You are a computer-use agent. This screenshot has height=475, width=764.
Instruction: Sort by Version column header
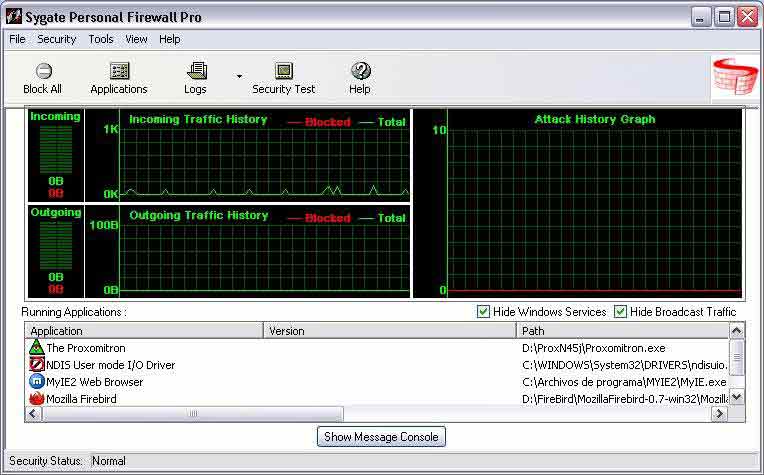389,331
